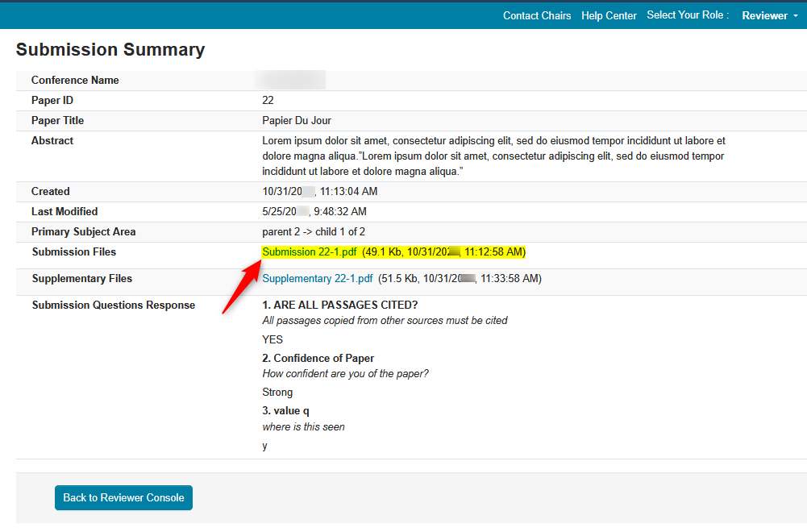
Task: Click the Strong confidence answer
Action: click(x=277, y=393)
